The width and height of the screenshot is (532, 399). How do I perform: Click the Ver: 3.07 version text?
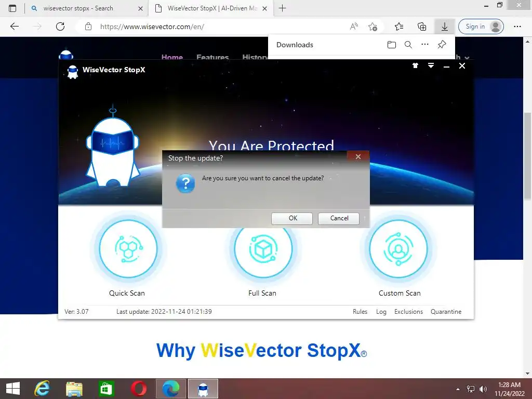76,312
